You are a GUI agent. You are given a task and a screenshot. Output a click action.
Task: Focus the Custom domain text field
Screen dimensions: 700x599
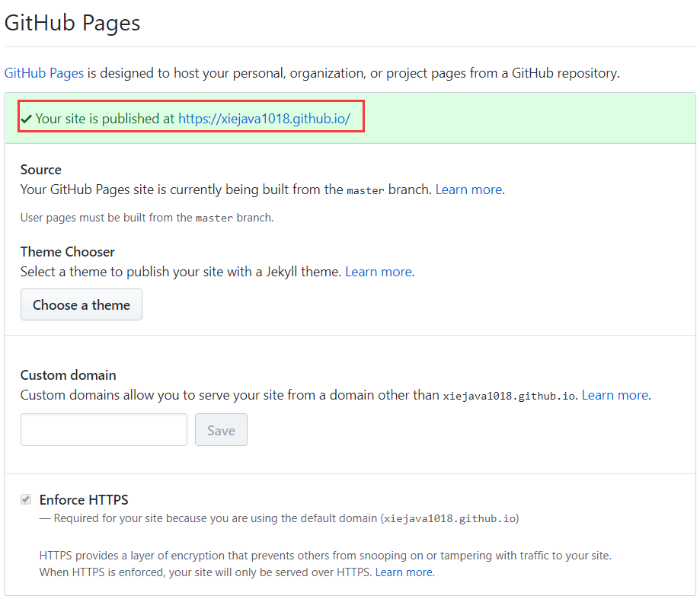point(104,430)
